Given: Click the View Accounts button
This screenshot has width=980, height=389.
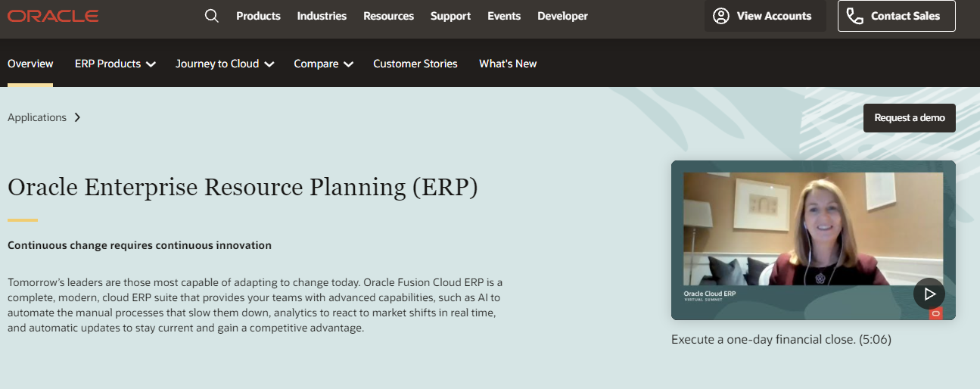Looking at the screenshot, I should pos(765,16).
